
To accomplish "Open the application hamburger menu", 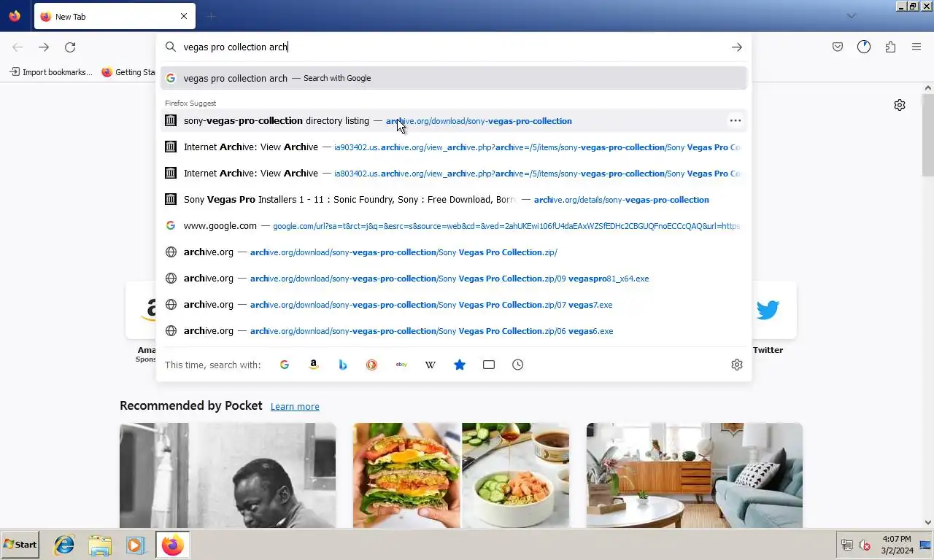I will 916,47.
